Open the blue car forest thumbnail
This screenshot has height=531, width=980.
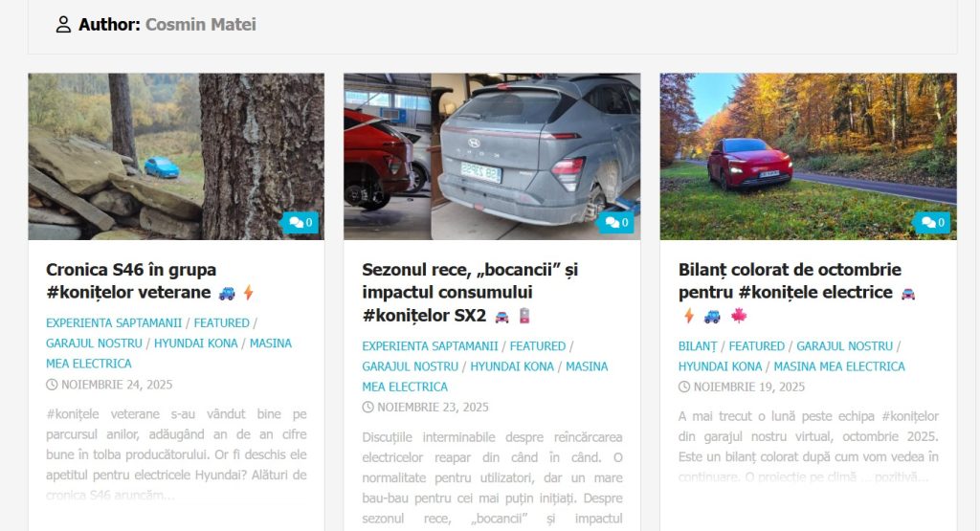[176, 157]
